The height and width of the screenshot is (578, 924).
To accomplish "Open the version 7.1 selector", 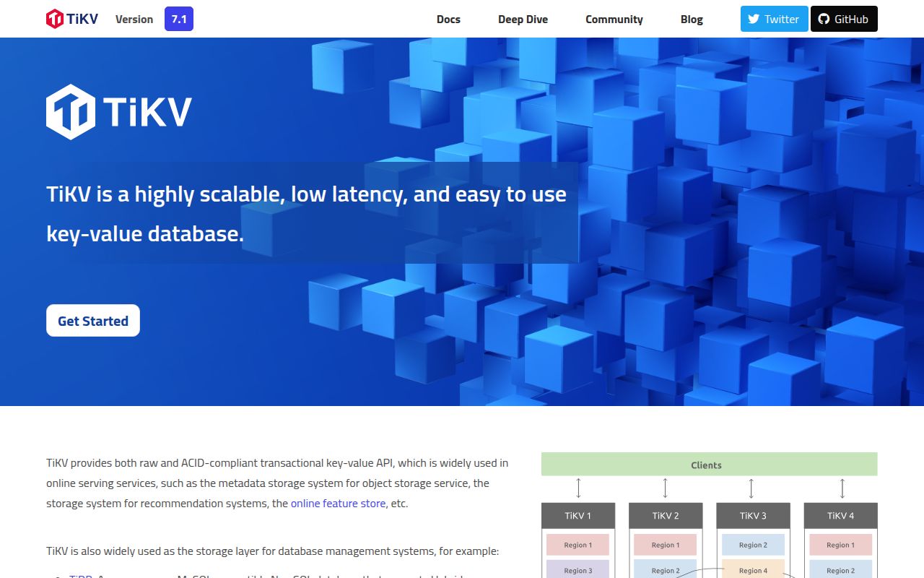I will click(179, 19).
